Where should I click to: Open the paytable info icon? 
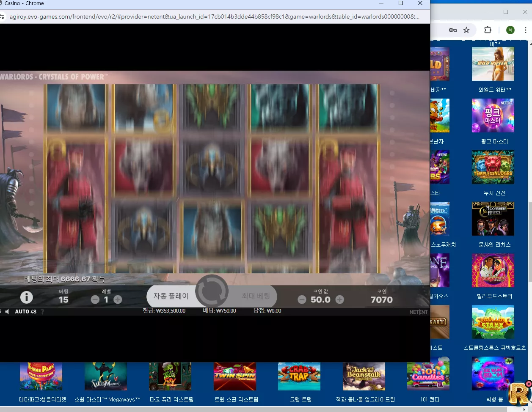pos(27,297)
